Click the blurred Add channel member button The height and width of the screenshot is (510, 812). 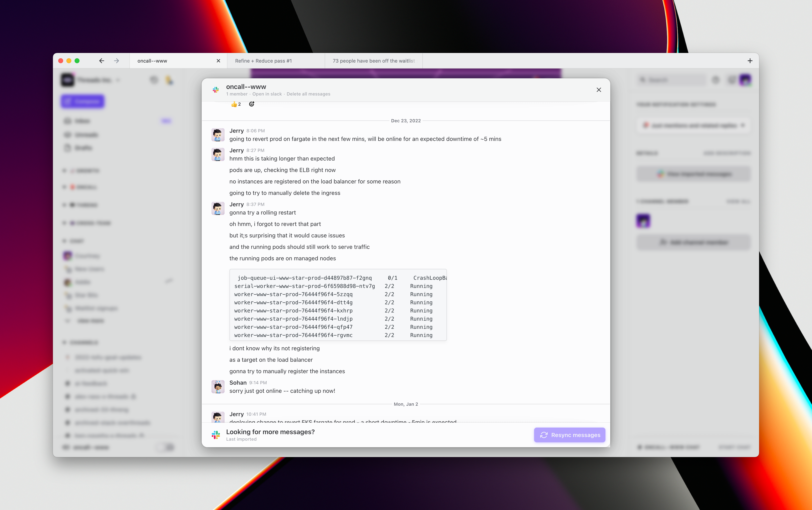tap(694, 242)
